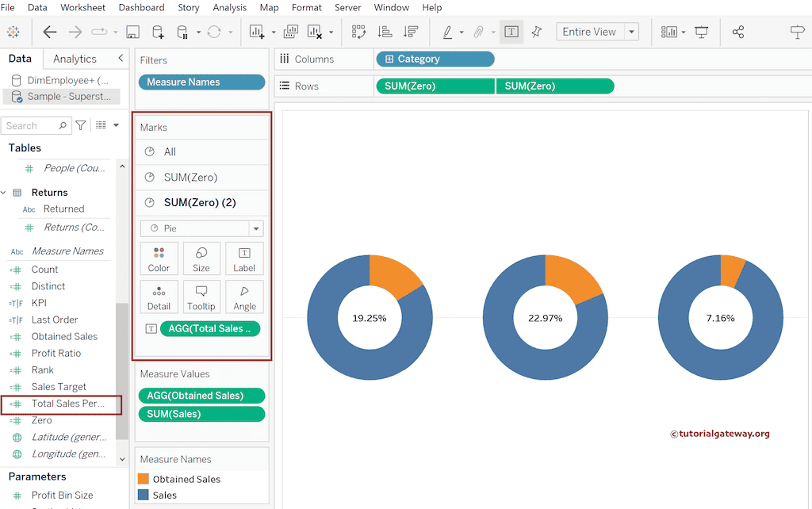Click the filter fields funnel icon
812x509 pixels.
[x=81, y=125]
